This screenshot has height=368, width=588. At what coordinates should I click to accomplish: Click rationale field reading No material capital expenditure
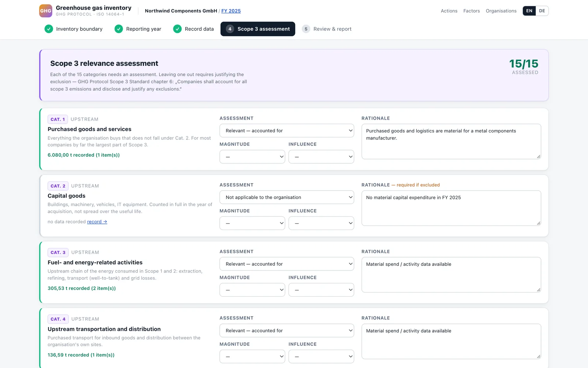pos(451,208)
